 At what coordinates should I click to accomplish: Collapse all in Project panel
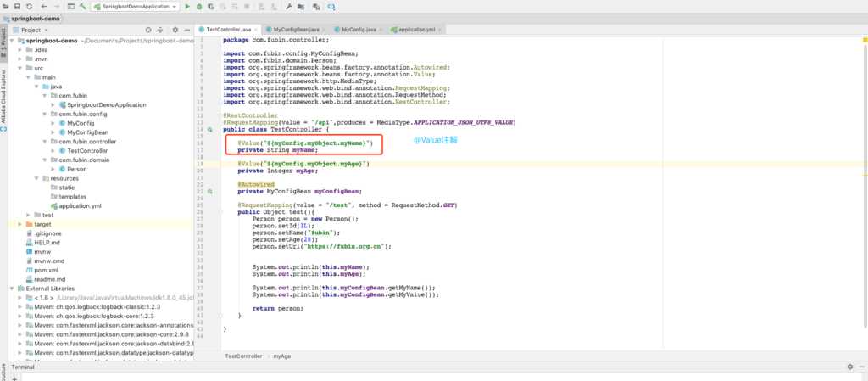pyautogui.click(x=160, y=30)
